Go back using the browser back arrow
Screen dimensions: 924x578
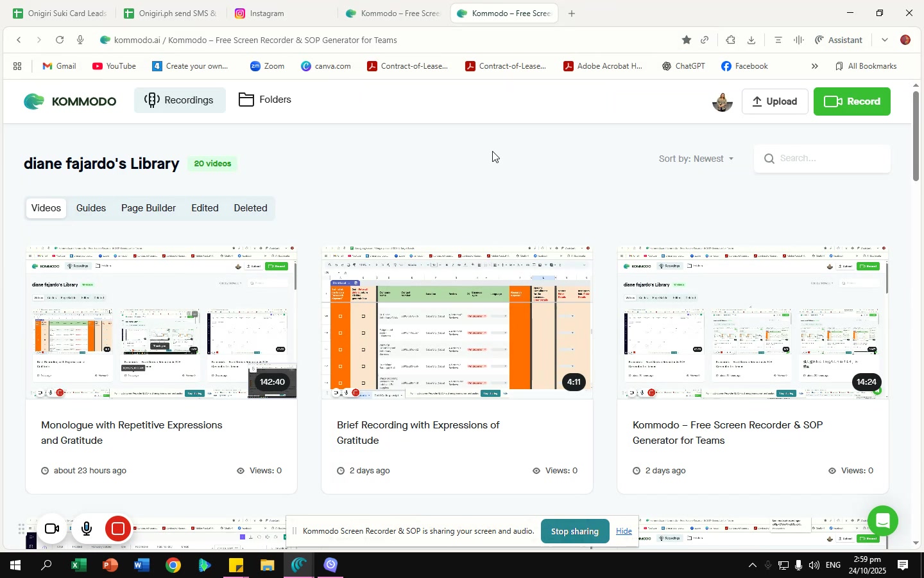click(19, 40)
